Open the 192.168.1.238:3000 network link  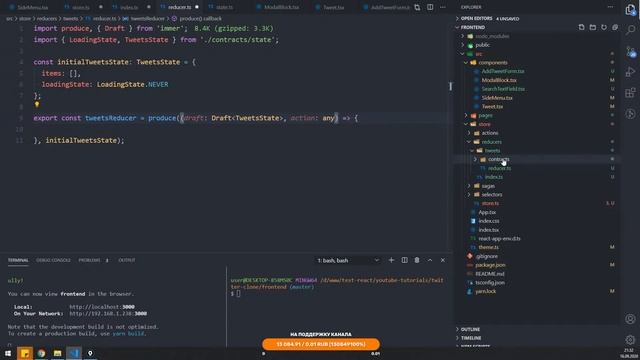(108, 314)
